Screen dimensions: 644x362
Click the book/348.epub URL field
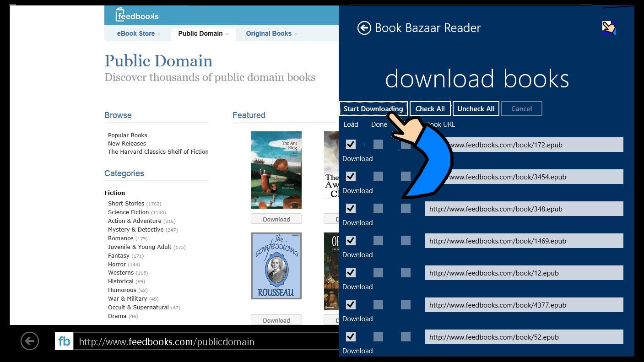pos(524,209)
